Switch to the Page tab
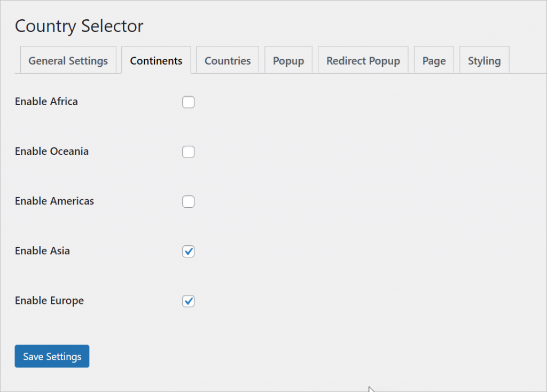The height and width of the screenshot is (392, 547). point(433,60)
